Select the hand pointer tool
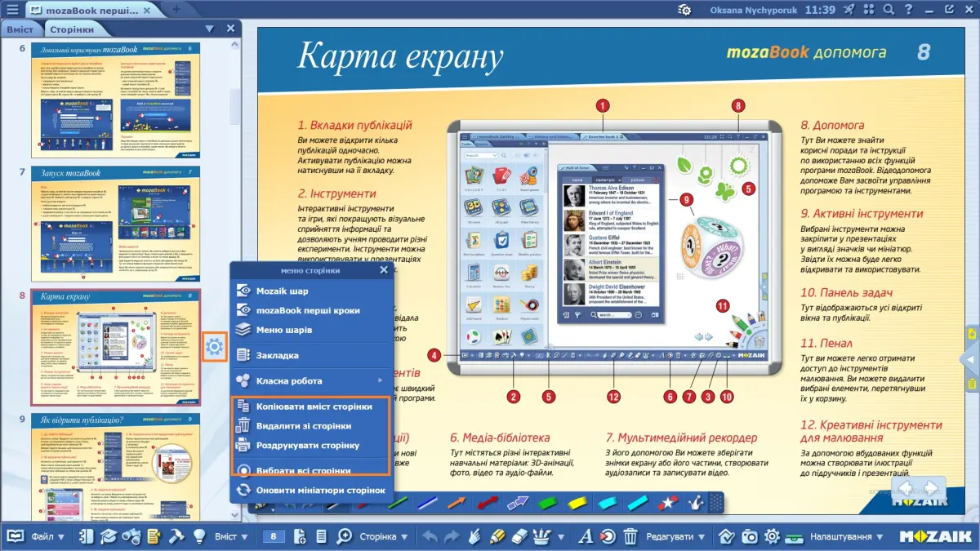The height and width of the screenshot is (551, 980). 475,536
